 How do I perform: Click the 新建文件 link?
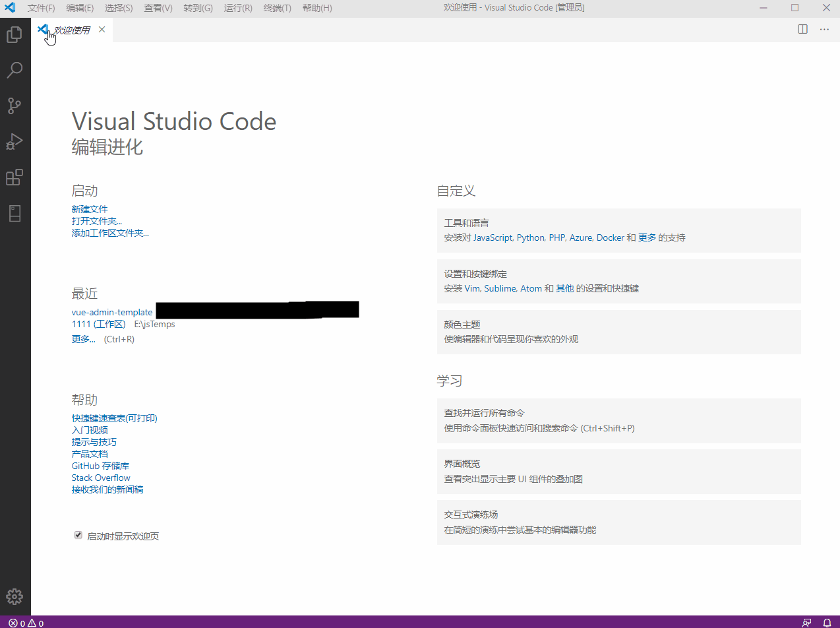[x=90, y=209]
